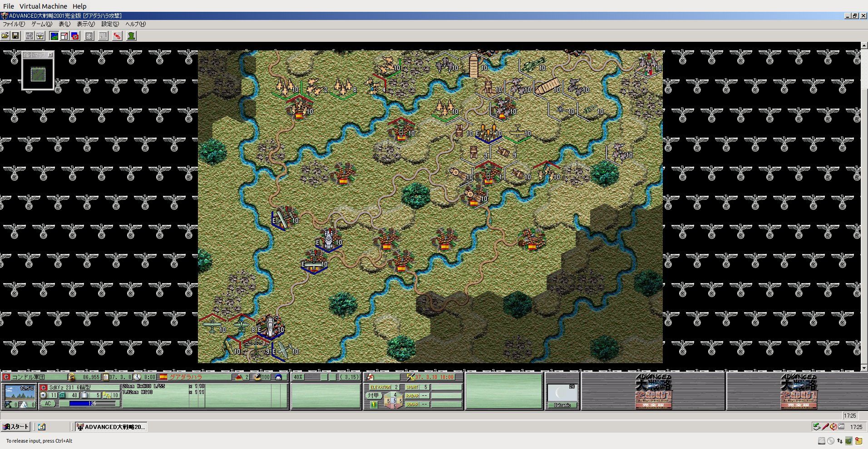
Task: Click the tray safely remove hardware icon
Action: pyautogui.click(x=817, y=427)
